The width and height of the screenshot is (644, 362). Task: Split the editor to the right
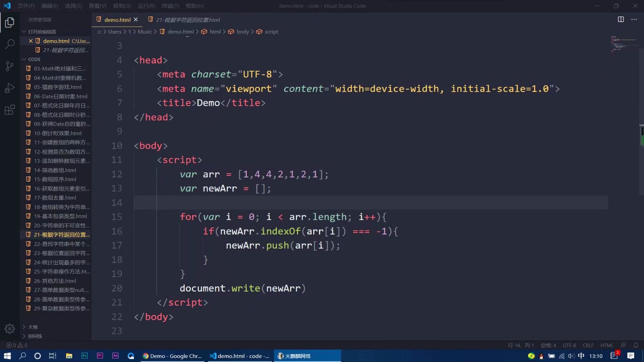coord(621,19)
